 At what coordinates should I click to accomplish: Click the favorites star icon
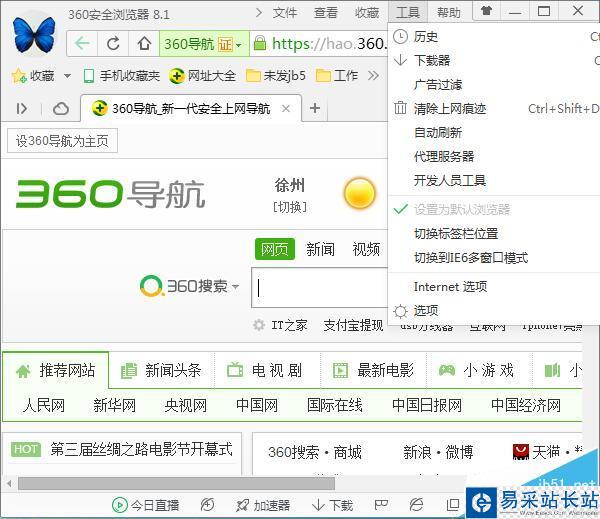[x=19, y=76]
